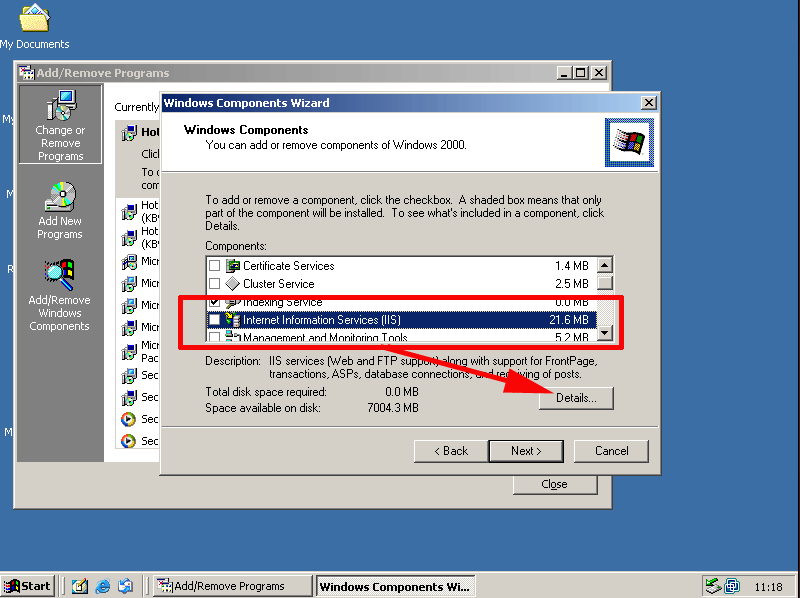800x598 pixels.
Task: Select Management and Monitoring Tools row
Action: (402, 336)
